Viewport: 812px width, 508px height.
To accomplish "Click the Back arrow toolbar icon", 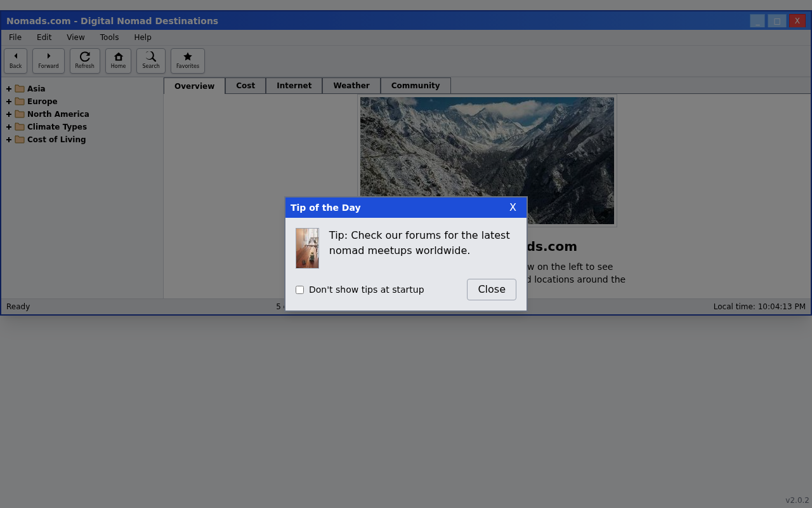I will [15, 57].
